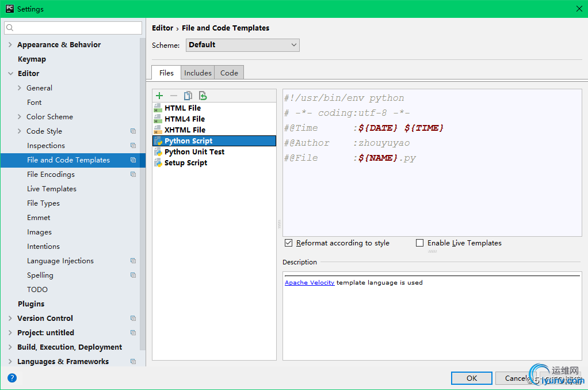Screen dimensions: 588x390
Task: Expand Appearance & Behavior section
Action: coord(10,45)
